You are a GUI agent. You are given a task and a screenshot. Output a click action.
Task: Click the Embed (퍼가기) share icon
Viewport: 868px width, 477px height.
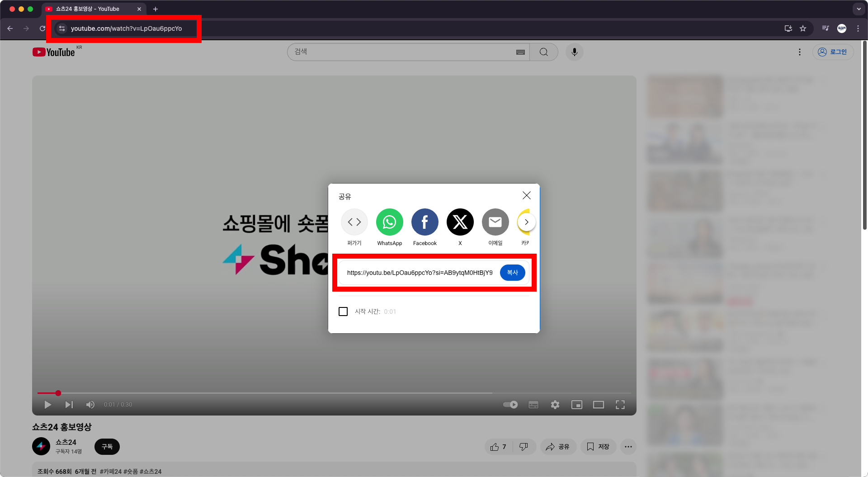point(354,222)
